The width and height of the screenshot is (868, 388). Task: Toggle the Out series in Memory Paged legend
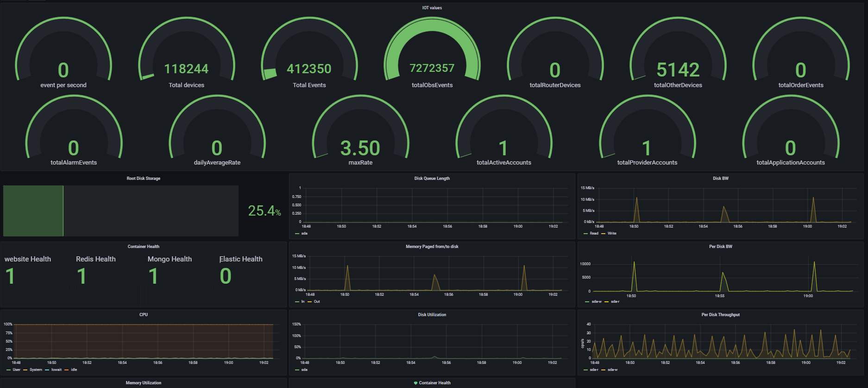pyautogui.click(x=317, y=302)
